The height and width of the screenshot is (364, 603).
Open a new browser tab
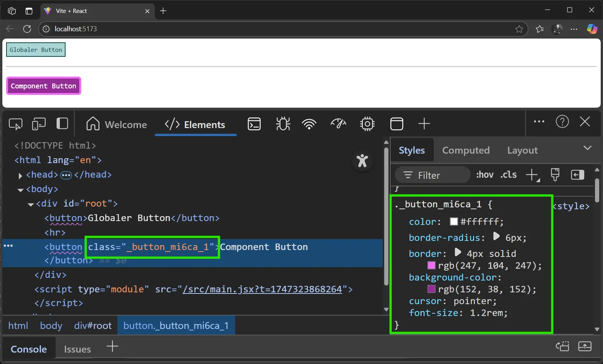click(x=163, y=11)
